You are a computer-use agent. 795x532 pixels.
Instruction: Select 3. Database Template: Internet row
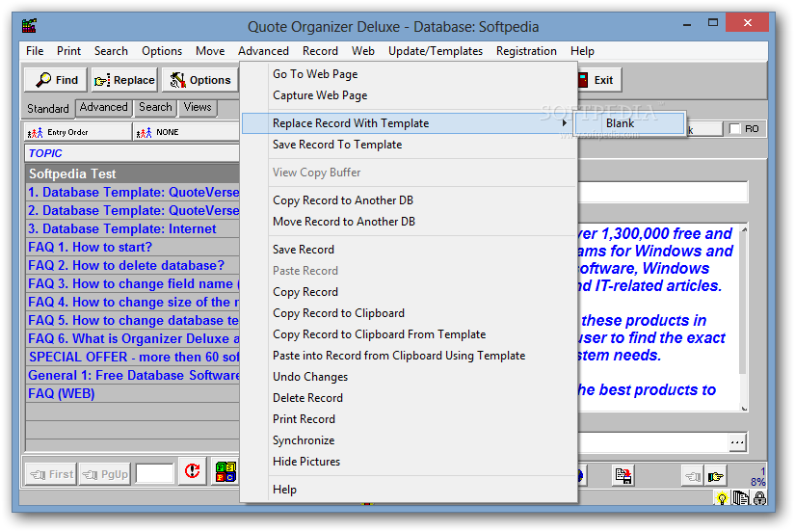[132, 228]
